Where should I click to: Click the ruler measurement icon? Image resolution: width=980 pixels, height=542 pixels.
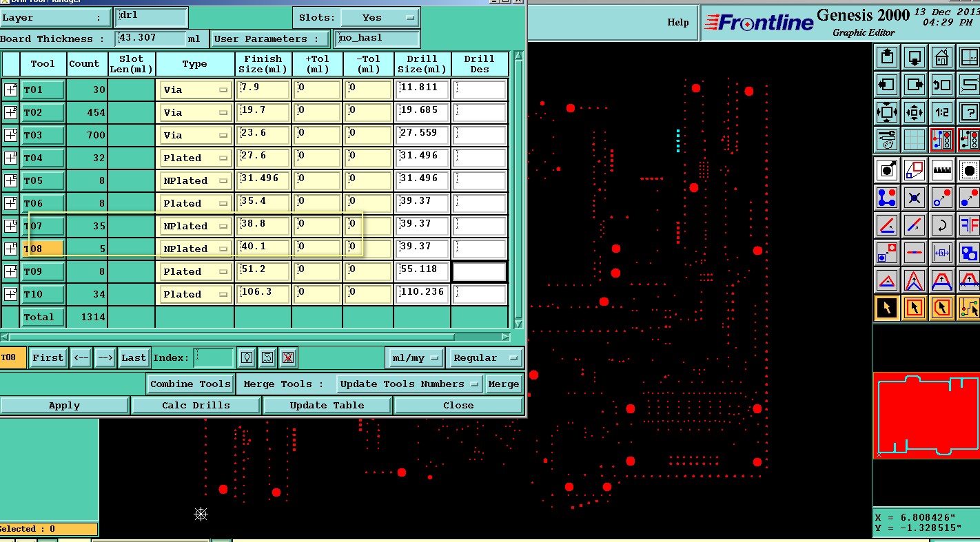tap(941, 169)
